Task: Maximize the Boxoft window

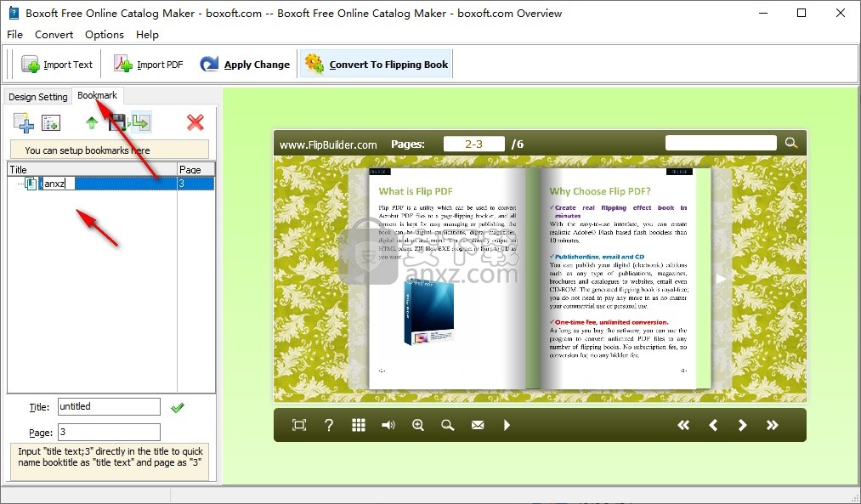Action: coord(802,13)
